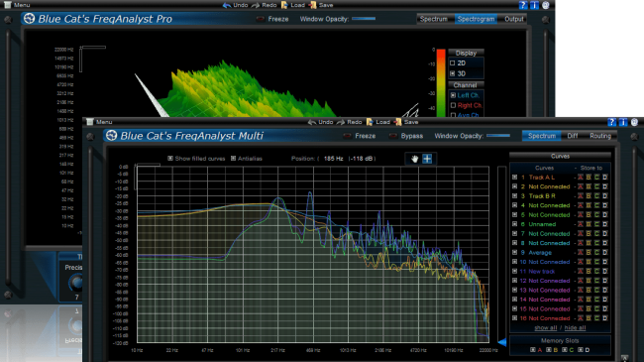Store Track A L curve to slot B
Viewport: 644px width, 362px height.
coord(589,178)
